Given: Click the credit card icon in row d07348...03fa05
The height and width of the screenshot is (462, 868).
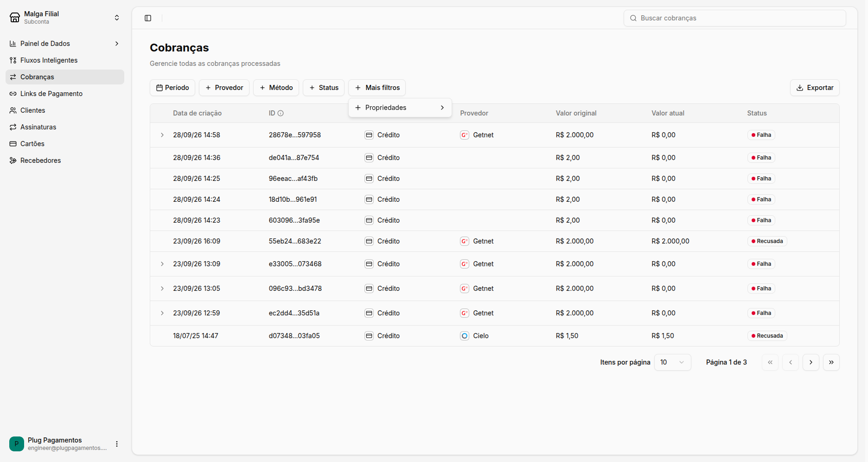Looking at the screenshot, I should pos(369,336).
